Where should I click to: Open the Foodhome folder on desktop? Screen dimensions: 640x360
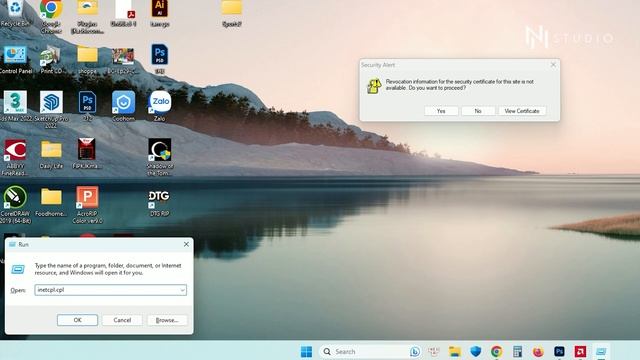(51, 202)
